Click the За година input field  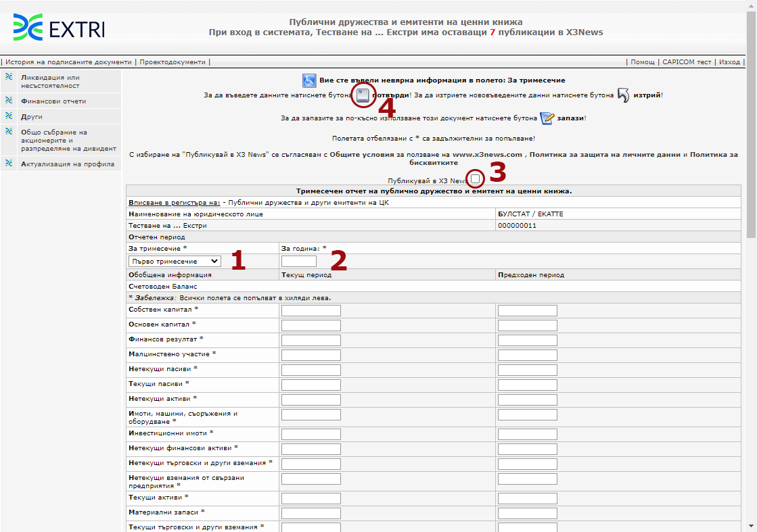tap(299, 262)
